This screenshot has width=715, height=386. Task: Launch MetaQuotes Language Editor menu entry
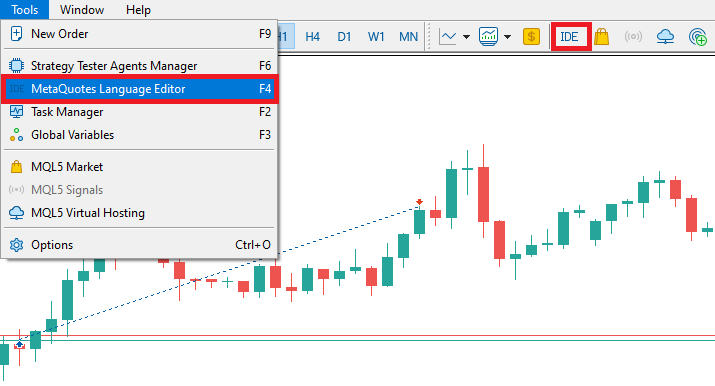(x=139, y=89)
